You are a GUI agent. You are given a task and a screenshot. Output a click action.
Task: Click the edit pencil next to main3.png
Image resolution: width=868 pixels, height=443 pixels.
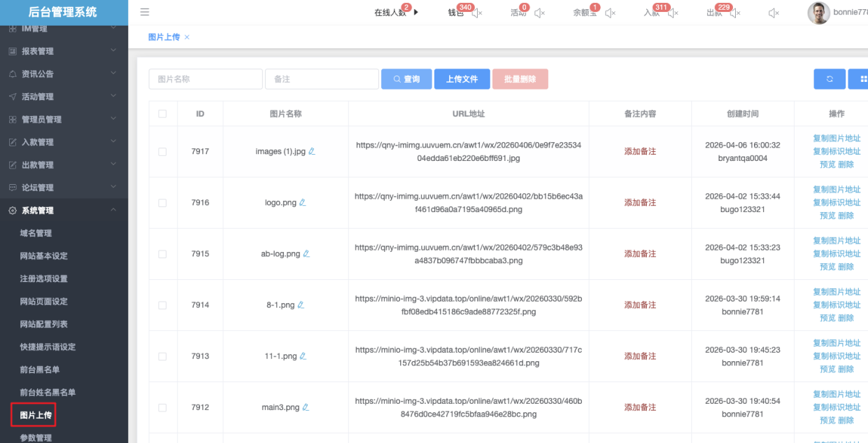point(306,407)
